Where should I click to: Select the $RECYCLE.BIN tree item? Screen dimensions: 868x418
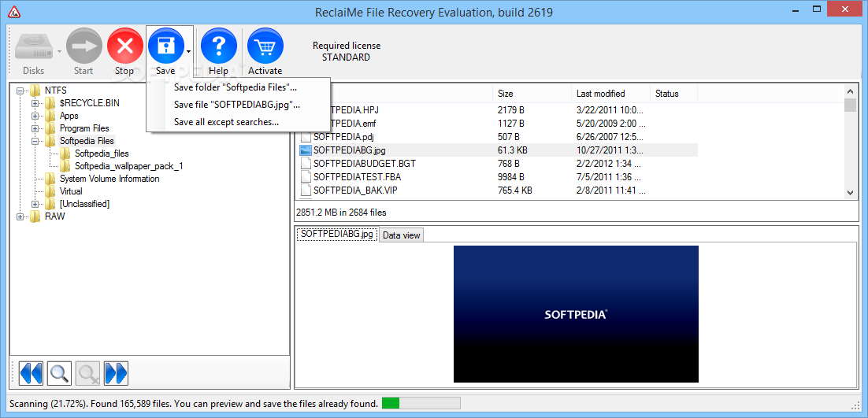(x=89, y=103)
